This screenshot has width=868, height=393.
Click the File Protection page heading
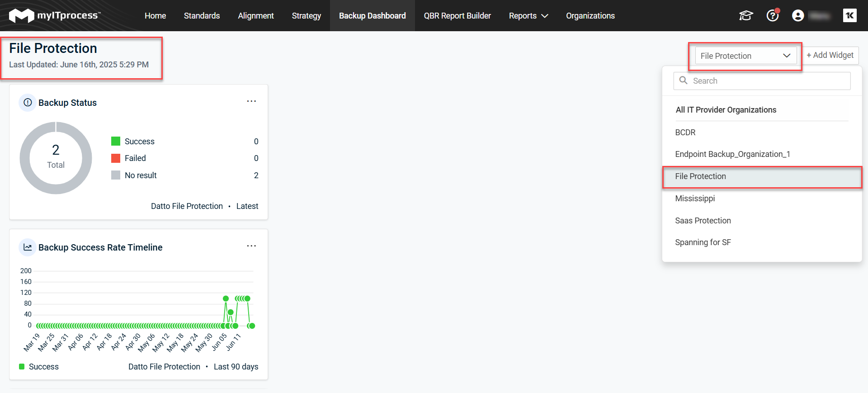(x=53, y=48)
